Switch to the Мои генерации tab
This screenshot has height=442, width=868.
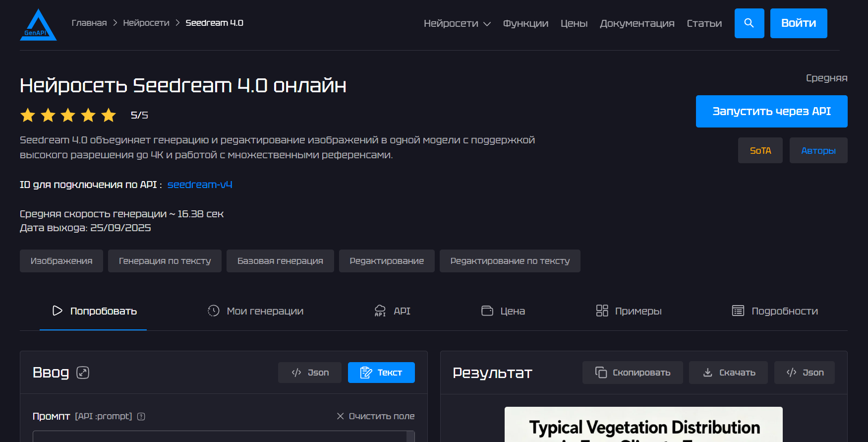pos(255,311)
